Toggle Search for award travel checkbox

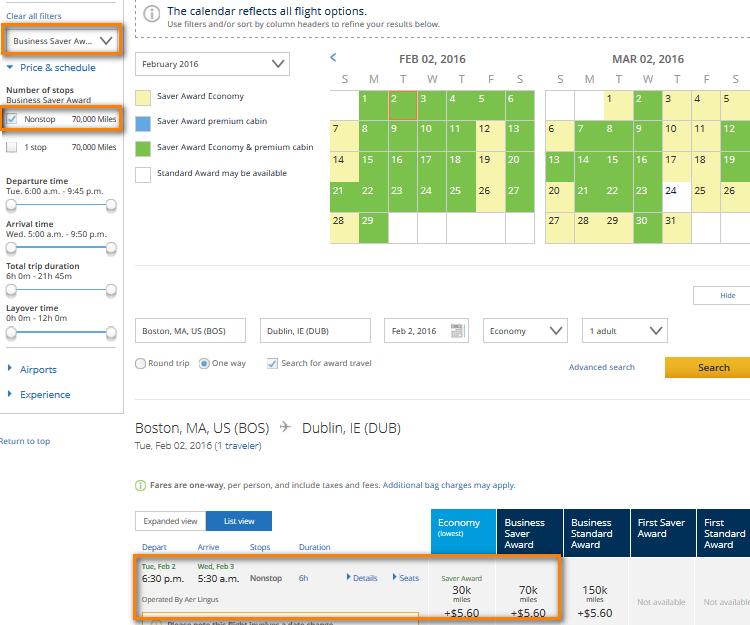pyautogui.click(x=272, y=363)
